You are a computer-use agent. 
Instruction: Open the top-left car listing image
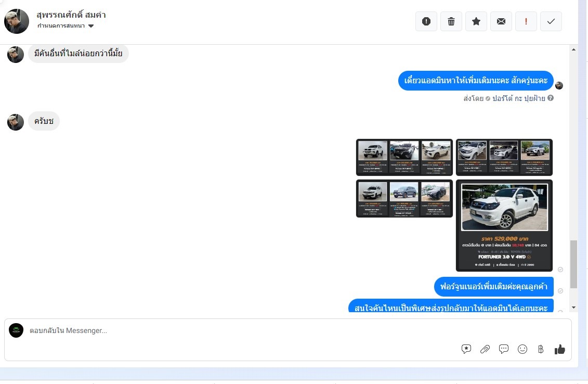[x=404, y=157]
